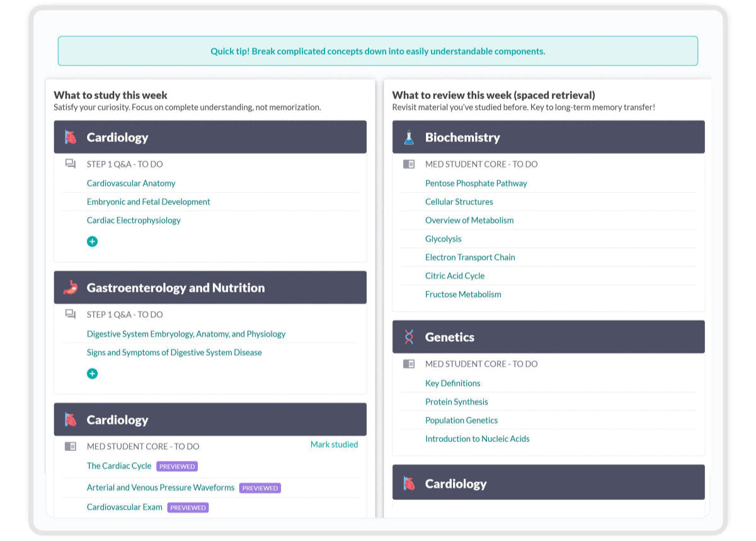Click the book icon beside Genetics' Med Student Core
The image size is (756, 541).
pos(409,364)
